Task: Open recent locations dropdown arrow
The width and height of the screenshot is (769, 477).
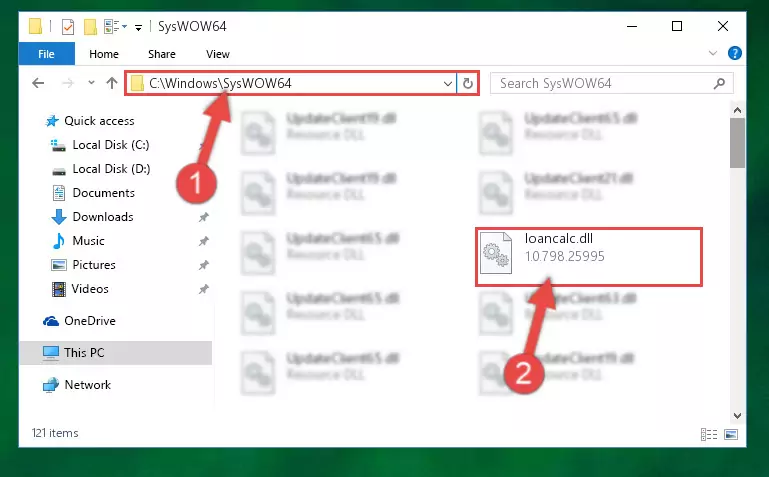Action: tap(91, 83)
